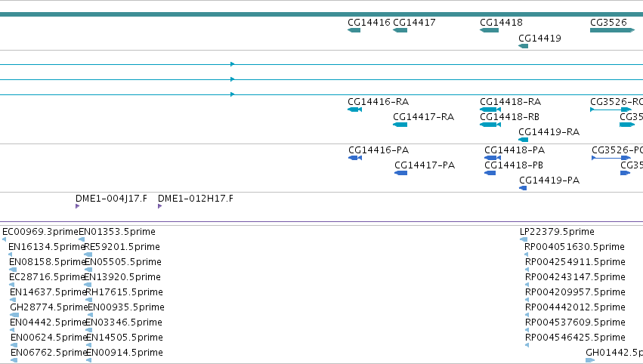Screen dimensions: 643x364
Task: Click the teal gene glyph under CG3526
Action: tap(612, 30)
